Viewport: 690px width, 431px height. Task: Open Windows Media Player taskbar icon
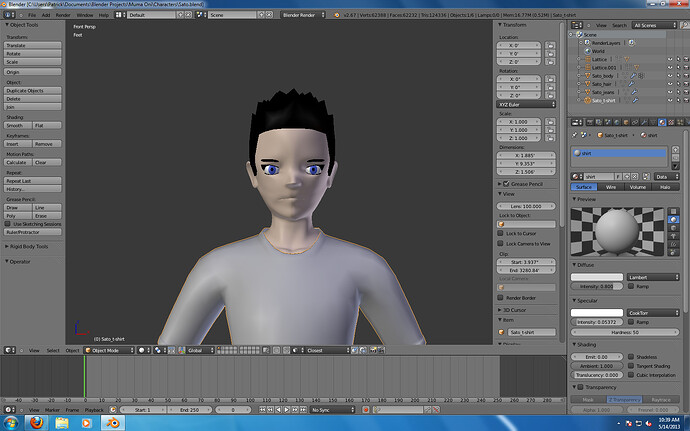tap(86, 423)
